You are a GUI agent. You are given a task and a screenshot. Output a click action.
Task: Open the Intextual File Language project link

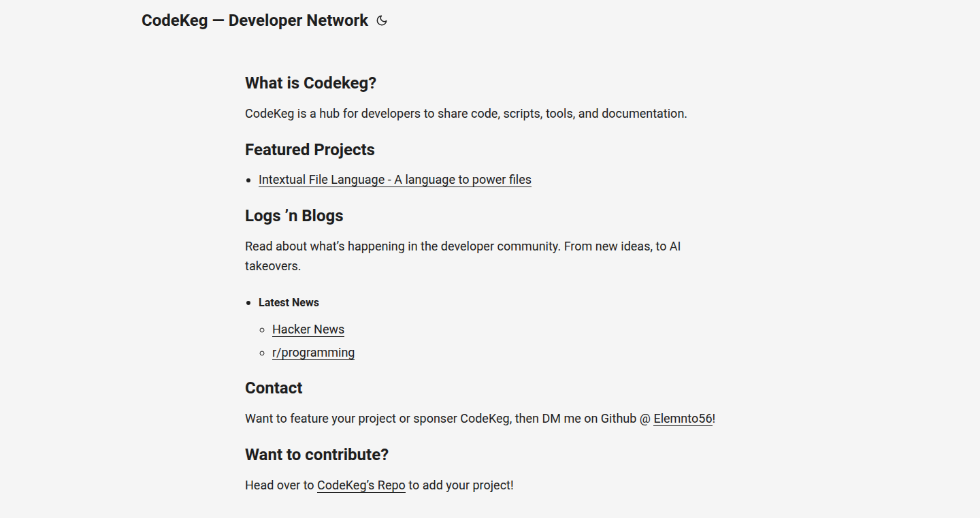pos(395,180)
